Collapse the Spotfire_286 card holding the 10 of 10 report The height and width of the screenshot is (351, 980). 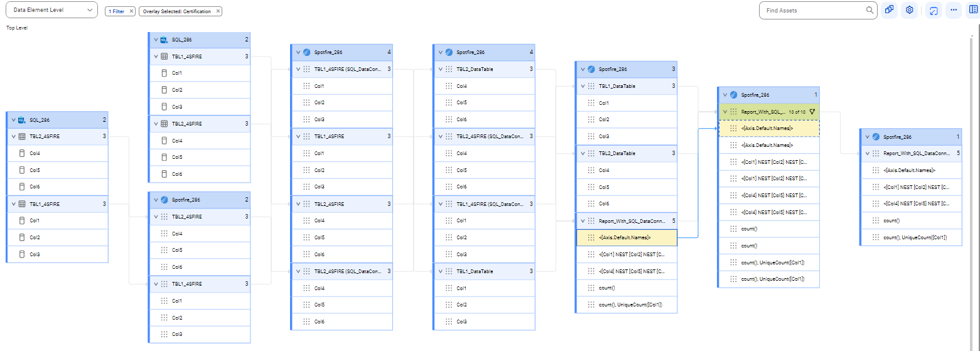(x=725, y=95)
